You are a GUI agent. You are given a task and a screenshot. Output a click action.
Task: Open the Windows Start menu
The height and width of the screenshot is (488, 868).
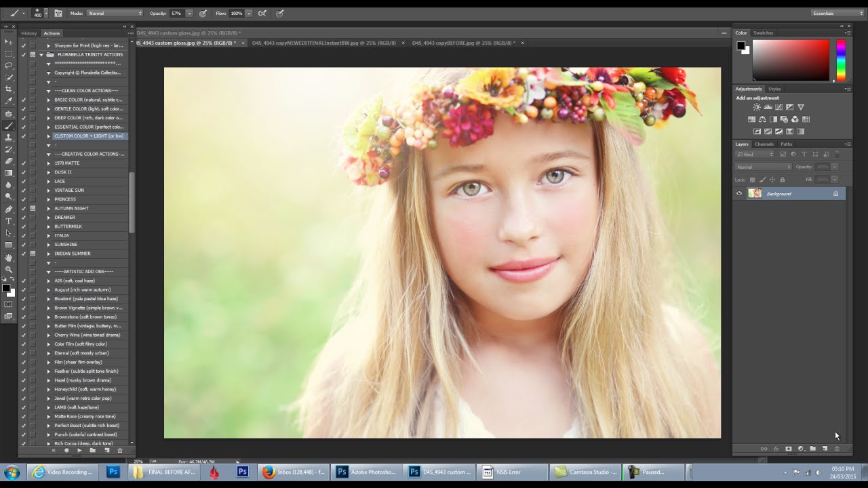[x=12, y=472]
